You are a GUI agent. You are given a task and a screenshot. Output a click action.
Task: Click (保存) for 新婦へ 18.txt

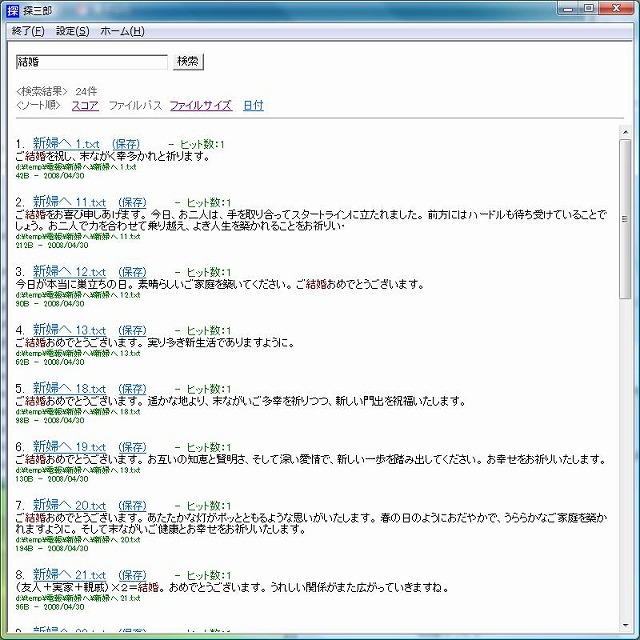(132, 389)
